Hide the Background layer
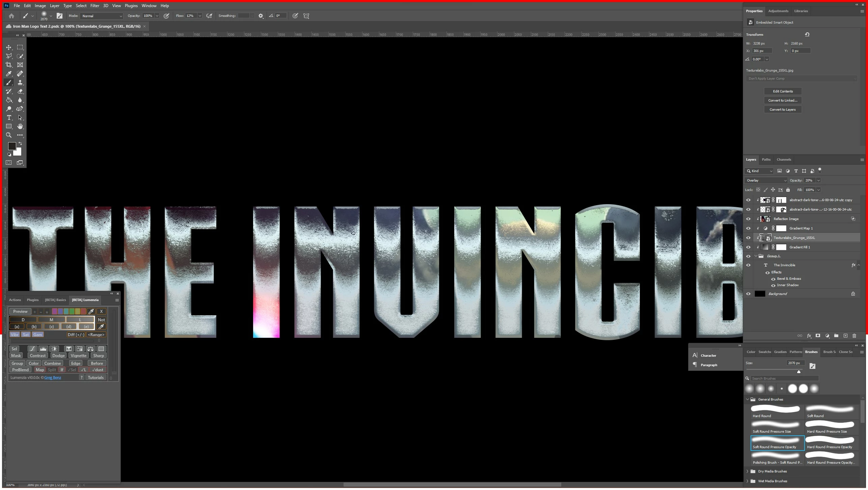Viewport: 868px width, 490px height. (748, 294)
